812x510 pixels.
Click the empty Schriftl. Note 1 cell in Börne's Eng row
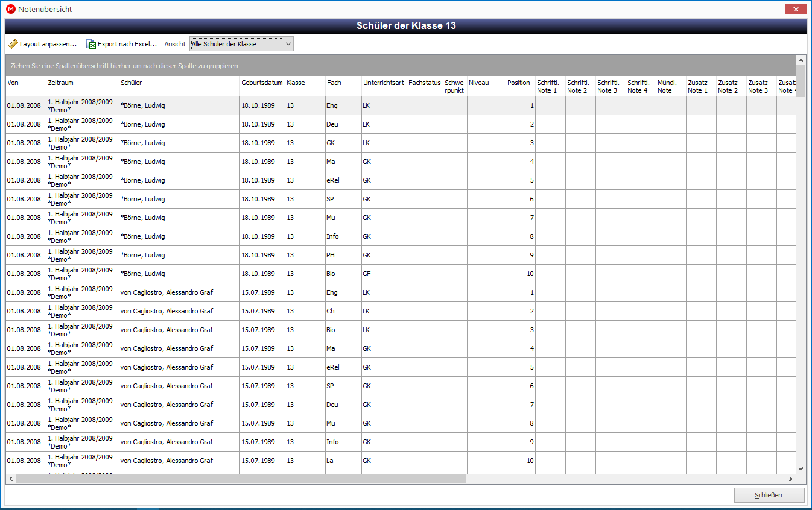(x=550, y=105)
